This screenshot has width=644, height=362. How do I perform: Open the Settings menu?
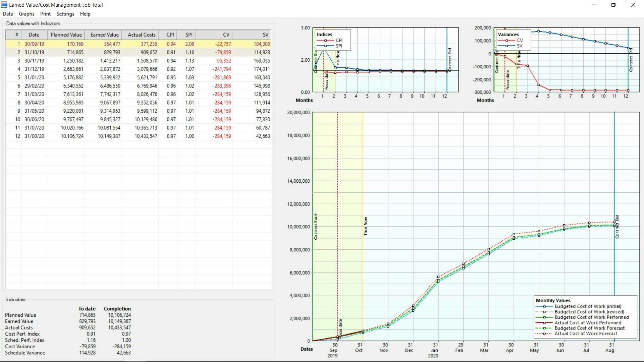(65, 14)
